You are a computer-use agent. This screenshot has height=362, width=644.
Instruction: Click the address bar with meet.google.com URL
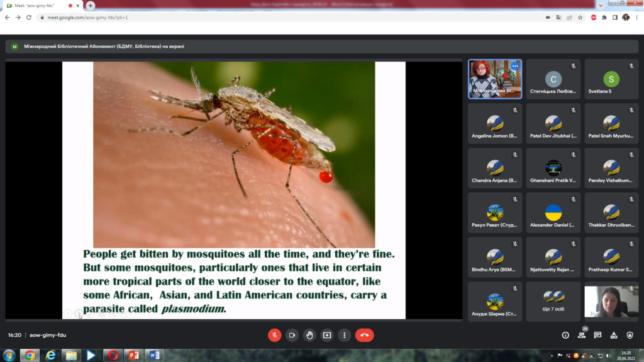click(x=252, y=18)
